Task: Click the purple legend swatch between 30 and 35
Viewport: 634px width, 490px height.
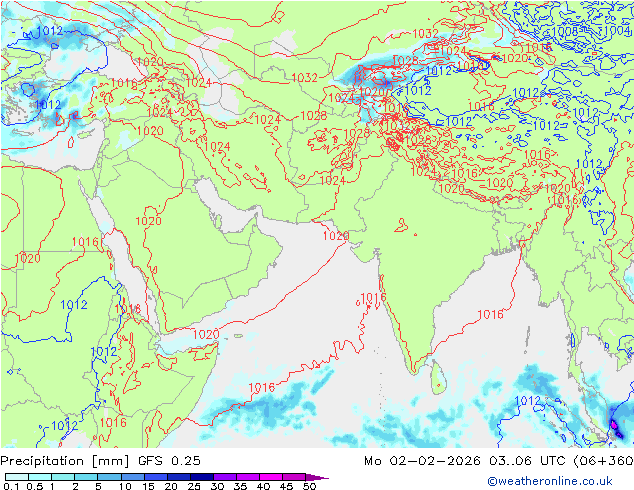Action: (225, 477)
